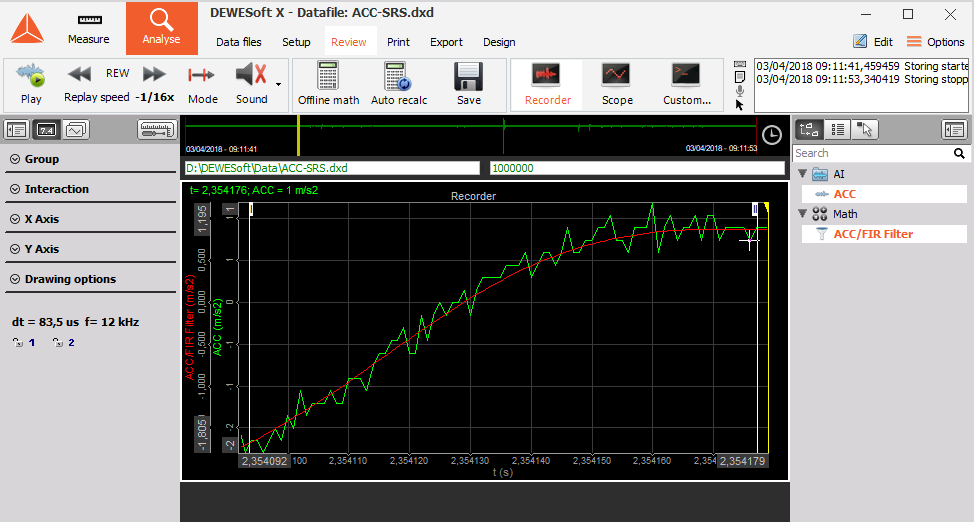The width and height of the screenshot is (974, 522).
Task: Select the Recorder display
Action: tap(547, 85)
